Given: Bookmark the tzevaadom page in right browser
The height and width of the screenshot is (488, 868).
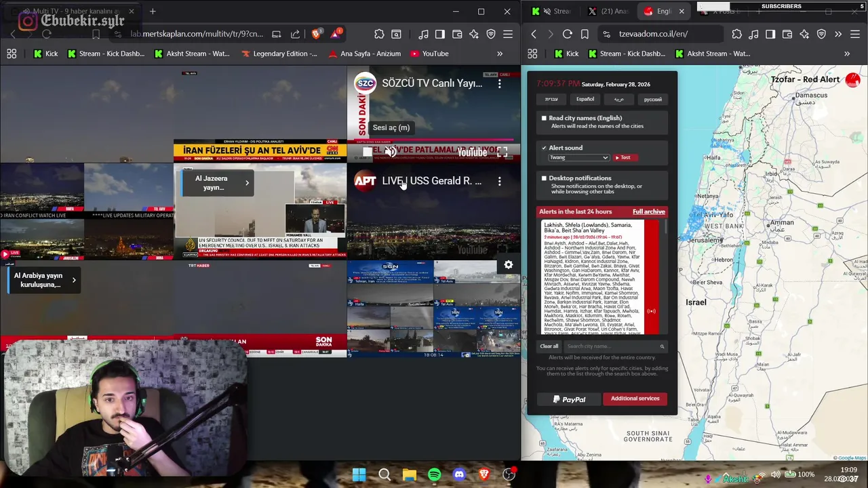Looking at the screenshot, I should [x=585, y=34].
